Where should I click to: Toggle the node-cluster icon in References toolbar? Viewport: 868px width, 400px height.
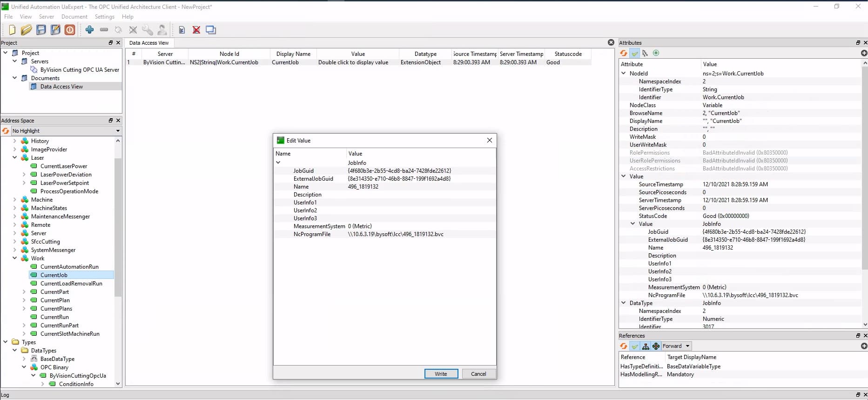(656, 346)
